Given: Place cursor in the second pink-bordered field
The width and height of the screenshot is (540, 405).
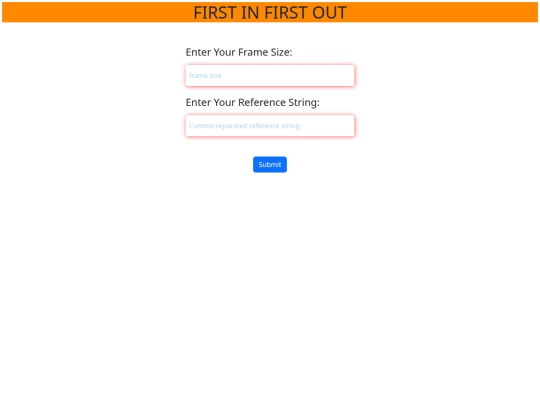Looking at the screenshot, I should click(270, 126).
